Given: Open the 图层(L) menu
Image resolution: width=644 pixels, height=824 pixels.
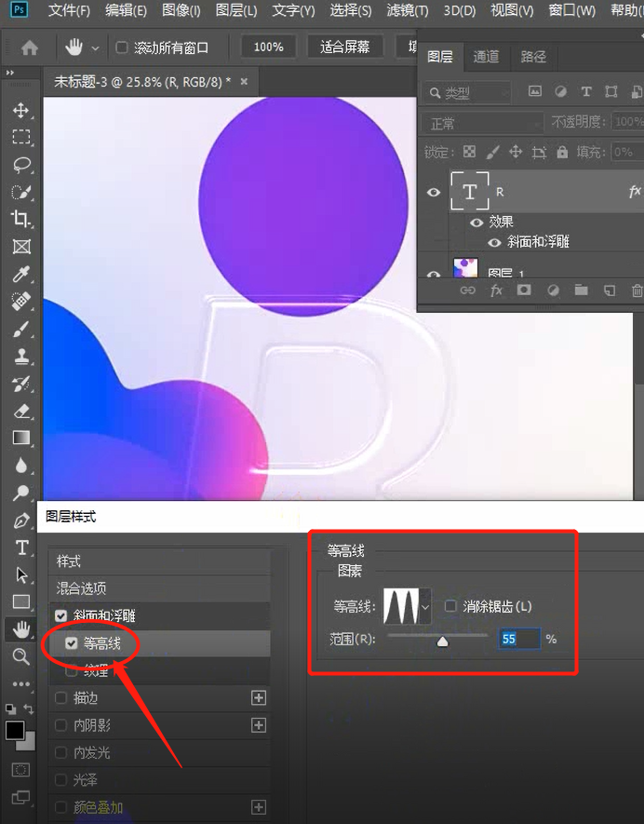Looking at the screenshot, I should [236, 10].
